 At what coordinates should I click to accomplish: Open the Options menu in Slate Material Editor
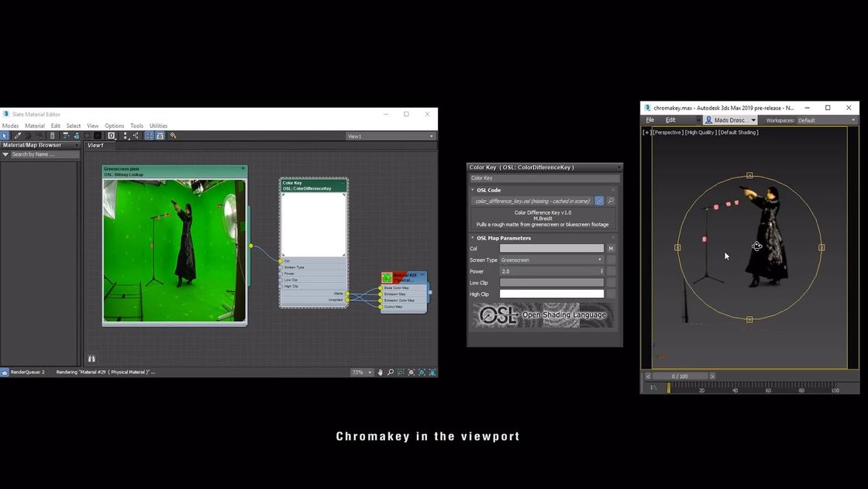click(114, 125)
